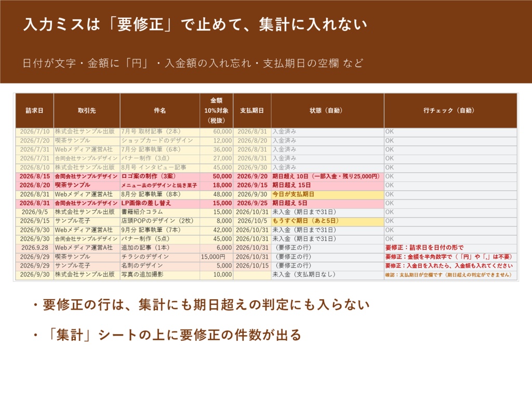532x399 pixels.
Task: Click the 請求日 cell 2026/7/20
Action: (35, 140)
